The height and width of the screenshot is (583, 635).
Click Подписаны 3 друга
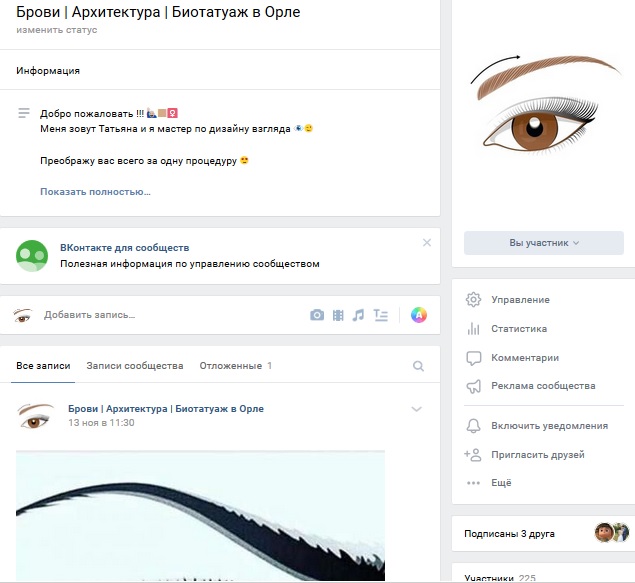[x=509, y=534]
